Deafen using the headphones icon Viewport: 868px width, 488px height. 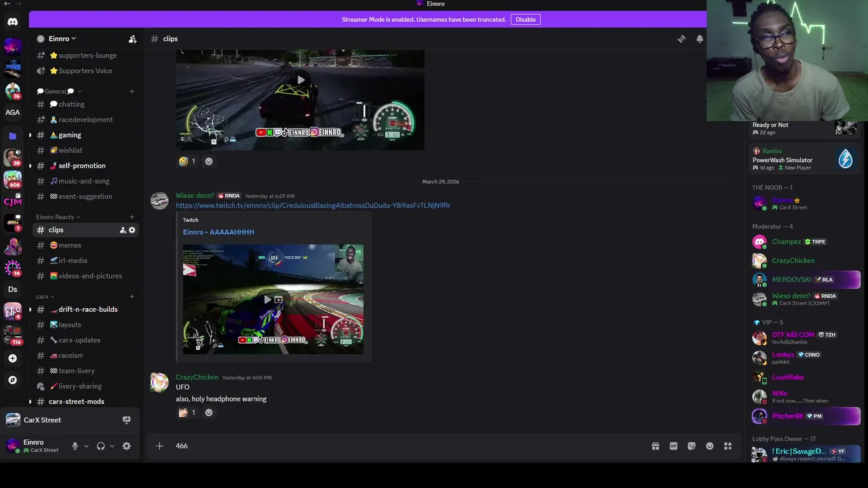[101, 446]
